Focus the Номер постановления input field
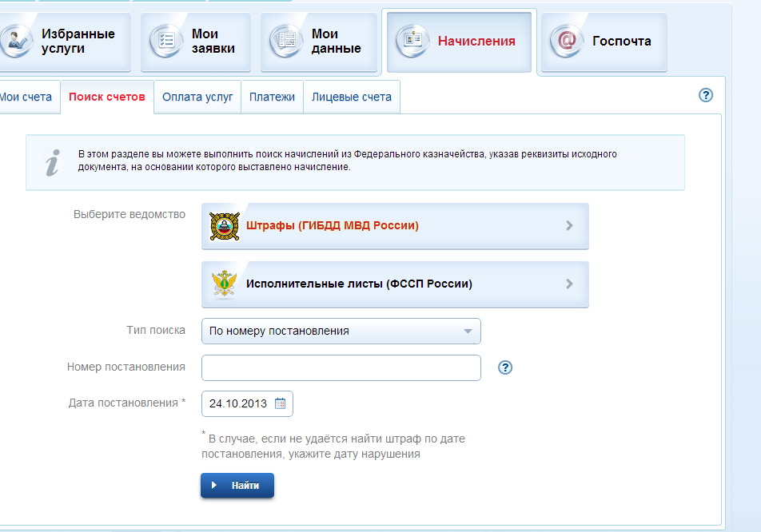The image size is (761, 532). click(x=341, y=367)
